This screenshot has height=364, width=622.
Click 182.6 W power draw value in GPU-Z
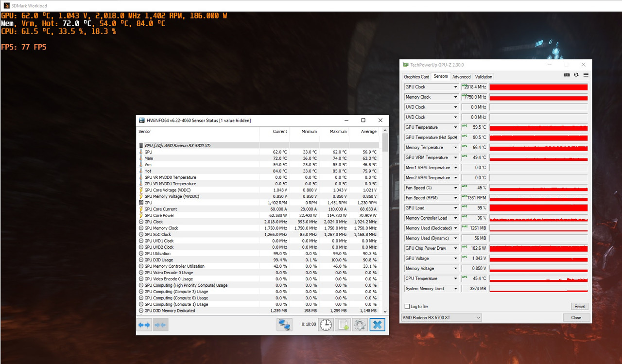point(474,248)
